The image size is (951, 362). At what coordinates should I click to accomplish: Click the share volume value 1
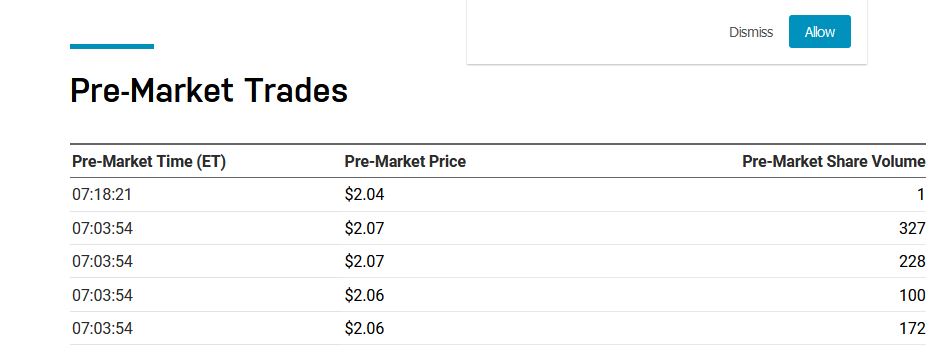click(x=921, y=195)
